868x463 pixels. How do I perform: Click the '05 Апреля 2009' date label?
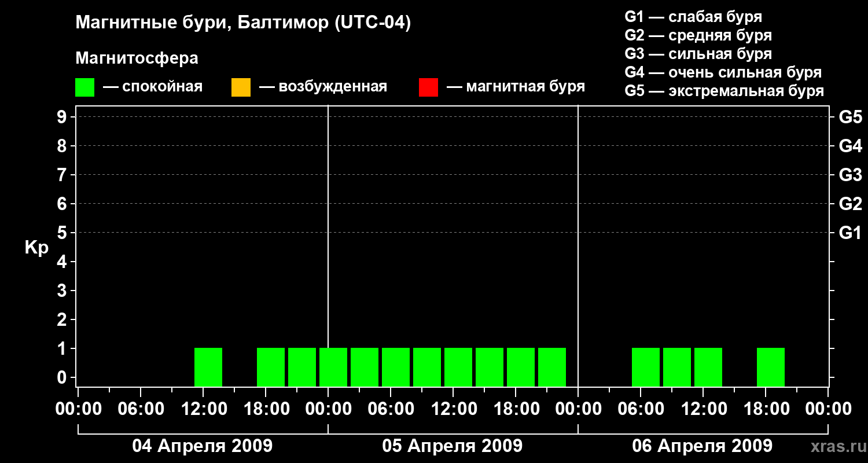[x=453, y=446]
